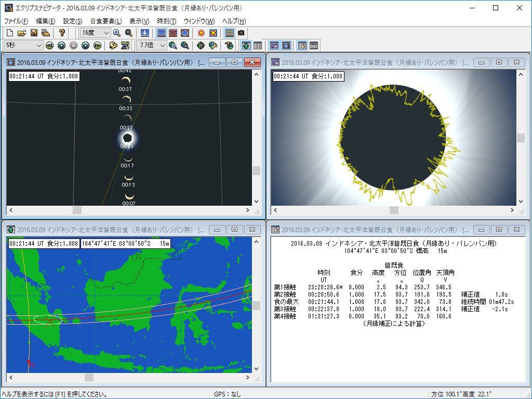532x399 pixels.
Task: Toggle the data table window button
Action: coord(258,46)
